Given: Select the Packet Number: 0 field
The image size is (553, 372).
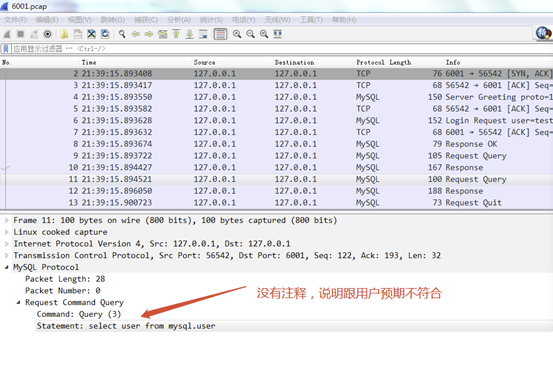Looking at the screenshot, I should pos(63,291).
